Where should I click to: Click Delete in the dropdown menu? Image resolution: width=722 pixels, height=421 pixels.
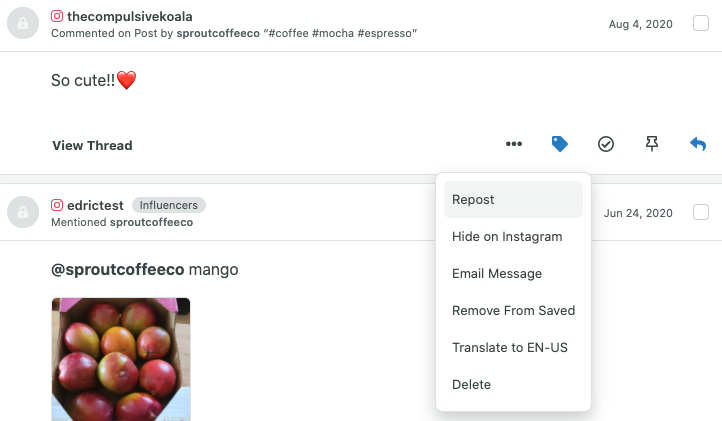point(513,385)
